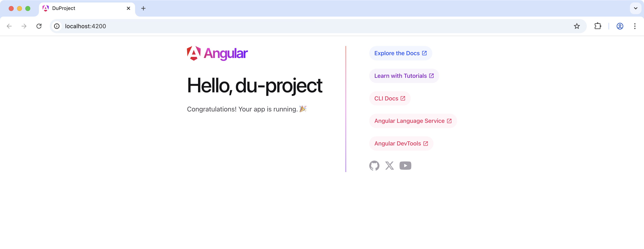The image size is (644, 249).
Task: Open Explore the Docs link
Action: click(400, 53)
